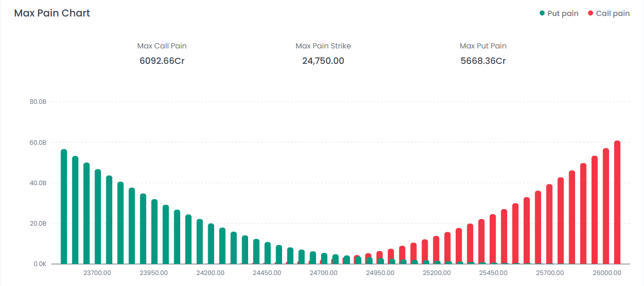
Task: Click the Max Pain Chart title
Action: point(52,13)
